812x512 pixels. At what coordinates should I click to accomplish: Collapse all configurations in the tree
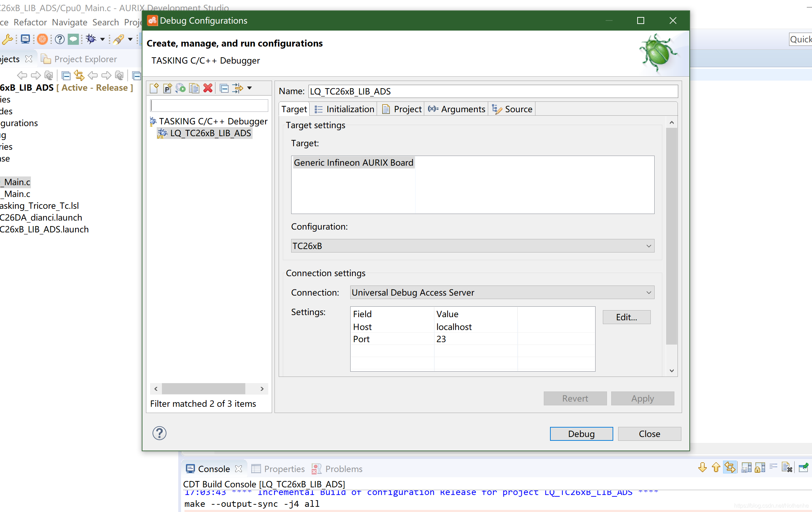click(224, 88)
